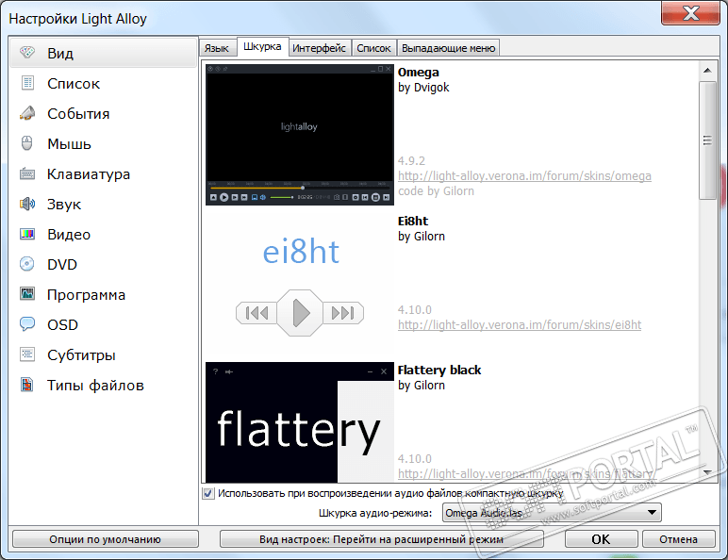Select Клавиатура in the settings list
Image resolution: width=728 pixels, height=560 pixels.
[103, 174]
